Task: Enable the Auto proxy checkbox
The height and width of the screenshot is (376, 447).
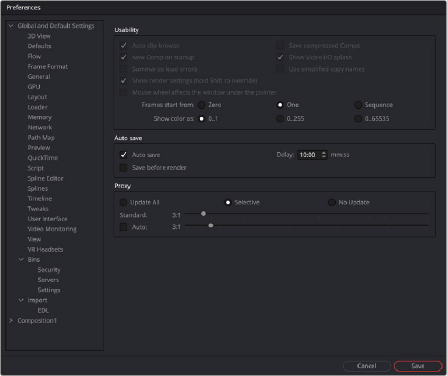Action: point(124,227)
